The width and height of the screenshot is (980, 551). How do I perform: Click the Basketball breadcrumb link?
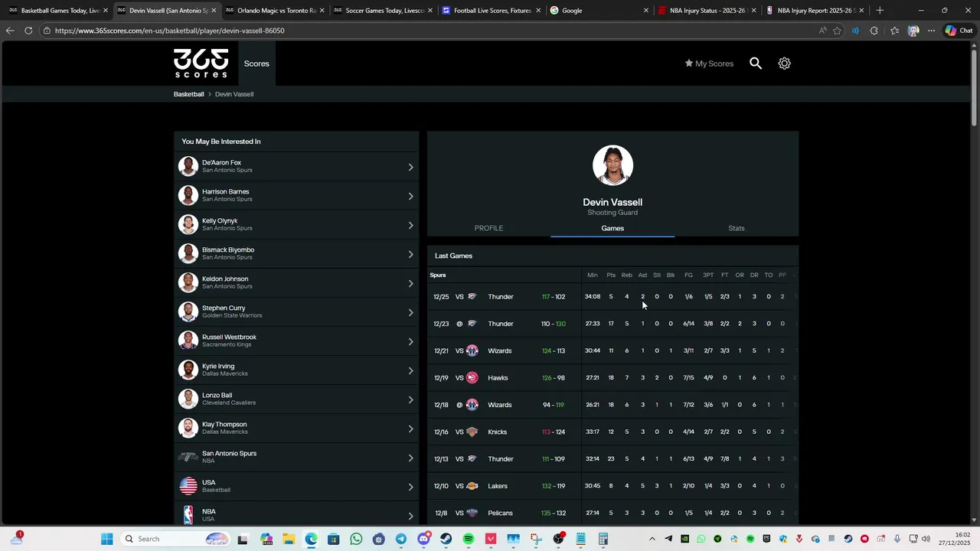[188, 94]
